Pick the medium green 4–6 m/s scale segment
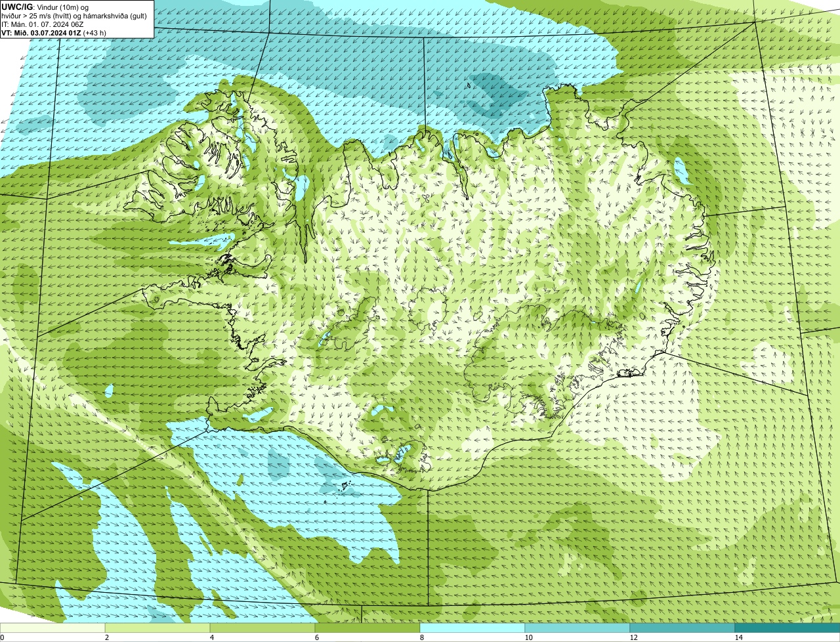Image resolution: width=840 pixels, height=642 pixels. pos(262,628)
